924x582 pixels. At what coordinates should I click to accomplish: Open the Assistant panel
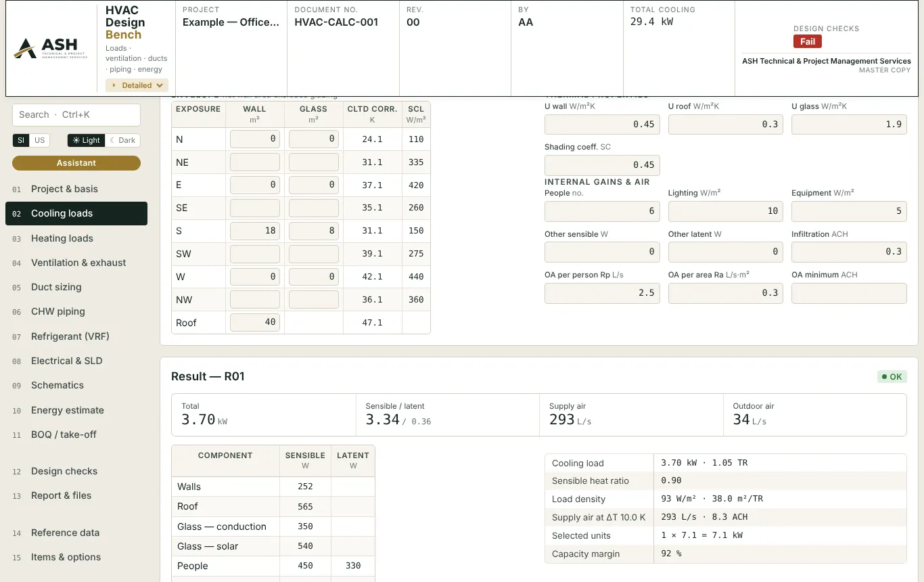tap(76, 163)
